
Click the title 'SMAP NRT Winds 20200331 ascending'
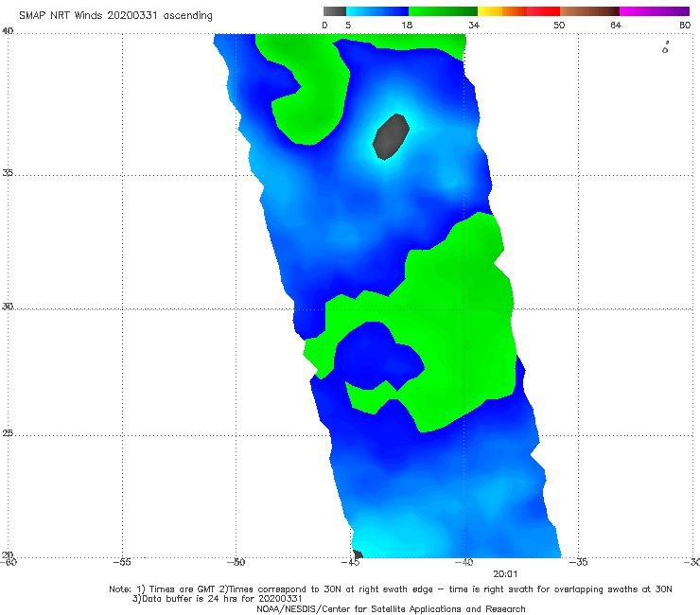115,16
